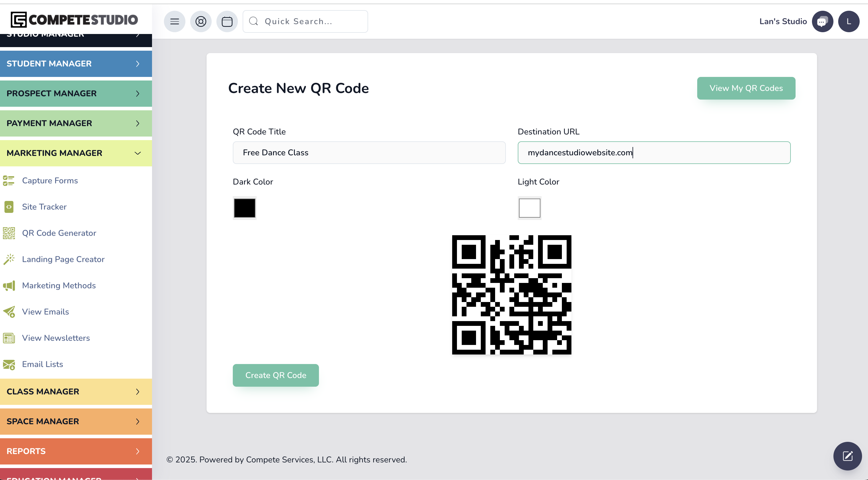
Task: Open the user avatar L icon
Action: pyautogui.click(x=849, y=21)
